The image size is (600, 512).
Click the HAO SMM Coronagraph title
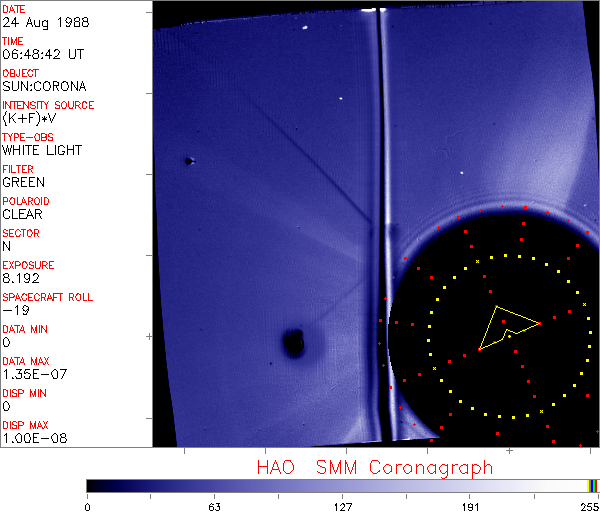(374, 468)
